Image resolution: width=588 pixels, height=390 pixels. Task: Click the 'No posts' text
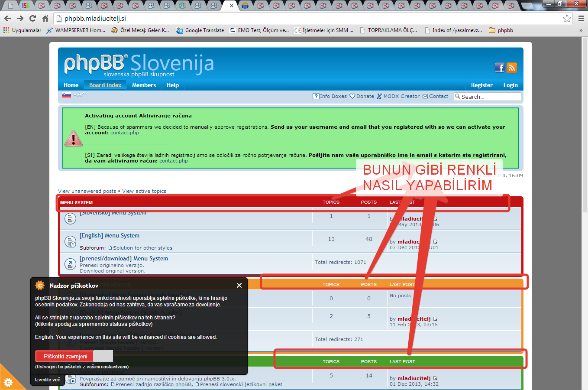[400, 296]
